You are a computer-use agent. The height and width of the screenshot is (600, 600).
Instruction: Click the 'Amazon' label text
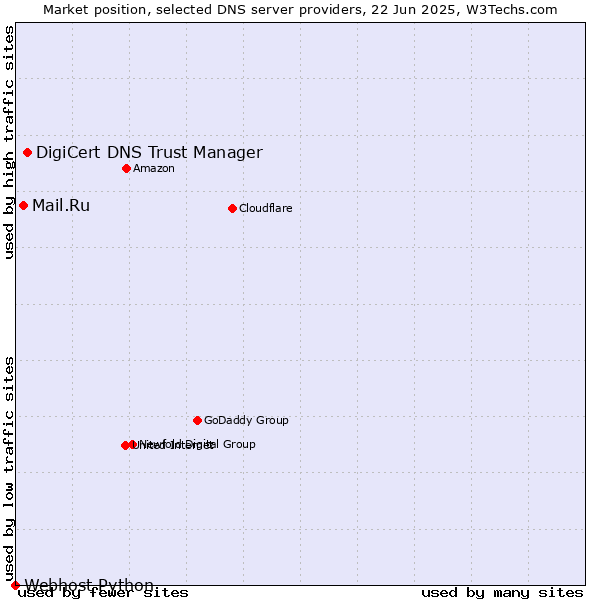point(154,168)
